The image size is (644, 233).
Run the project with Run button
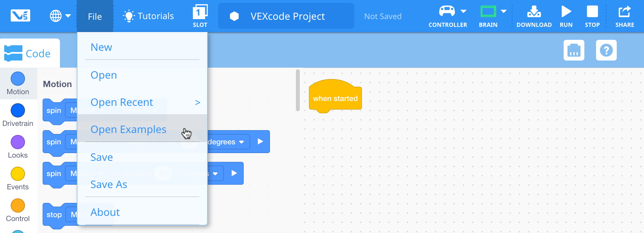pos(566,11)
